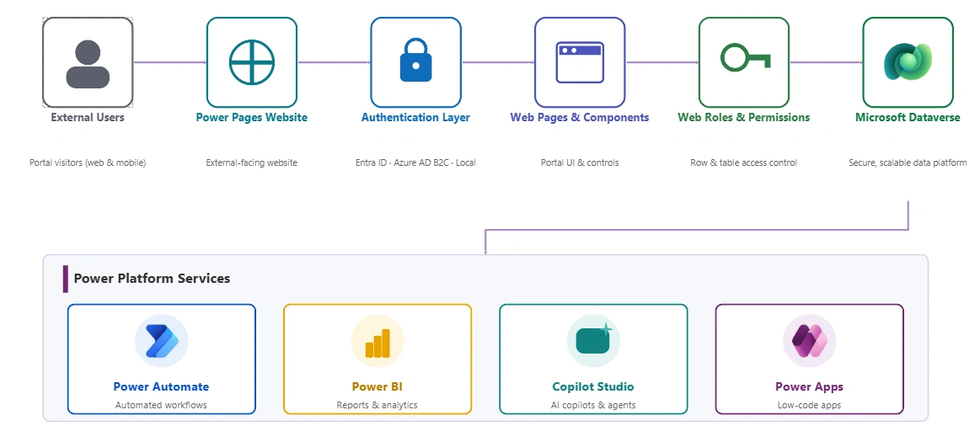
Task: Click the "Web Pages & Components" label
Action: coord(580,117)
